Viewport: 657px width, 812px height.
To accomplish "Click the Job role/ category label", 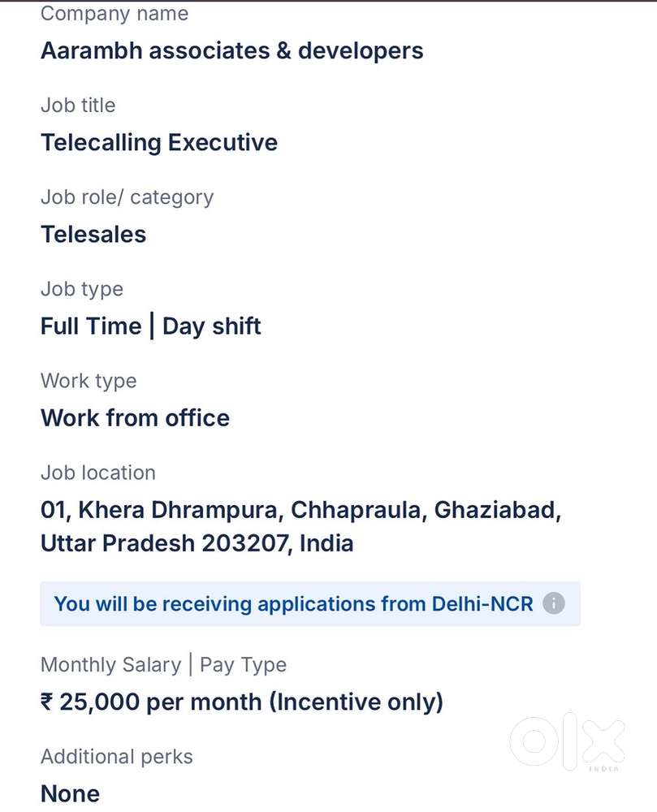I will point(127,197).
